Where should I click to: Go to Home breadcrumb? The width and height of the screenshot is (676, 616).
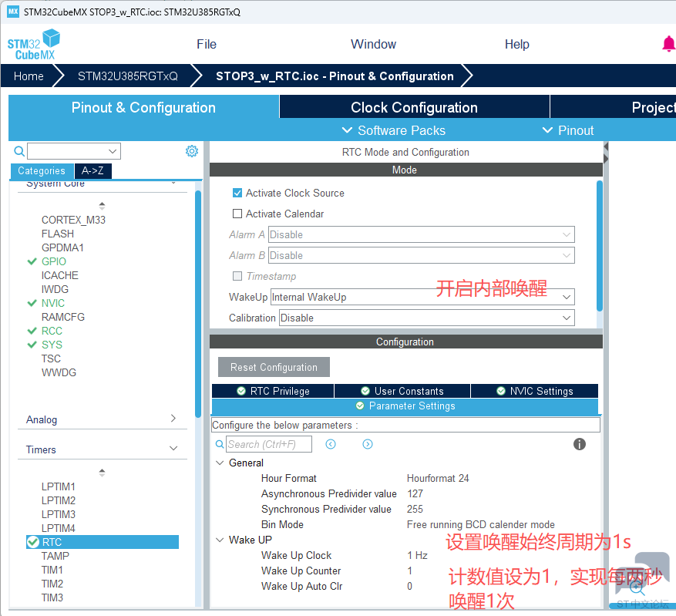[x=29, y=76]
